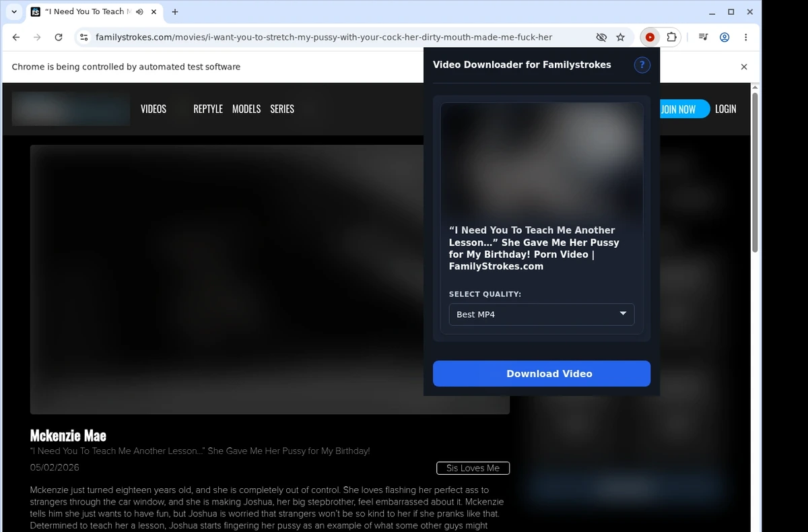This screenshot has height=532, width=808.
Task: Open a new tab with the plus button
Action: (175, 11)
